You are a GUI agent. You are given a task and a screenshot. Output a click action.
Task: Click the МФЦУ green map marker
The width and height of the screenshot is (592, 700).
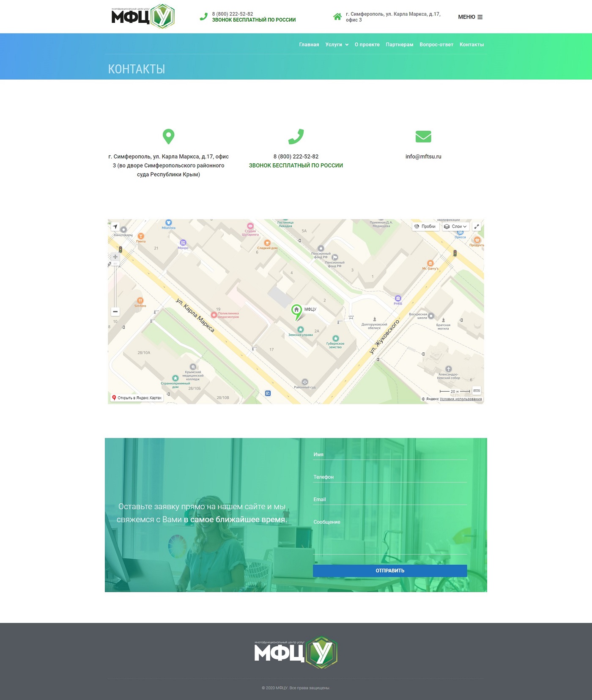tap(296, 312)
